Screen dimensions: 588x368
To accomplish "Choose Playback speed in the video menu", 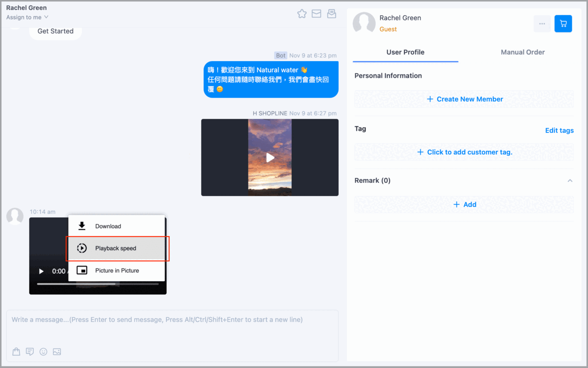I will pyautogui.click(x=116, y=248).
